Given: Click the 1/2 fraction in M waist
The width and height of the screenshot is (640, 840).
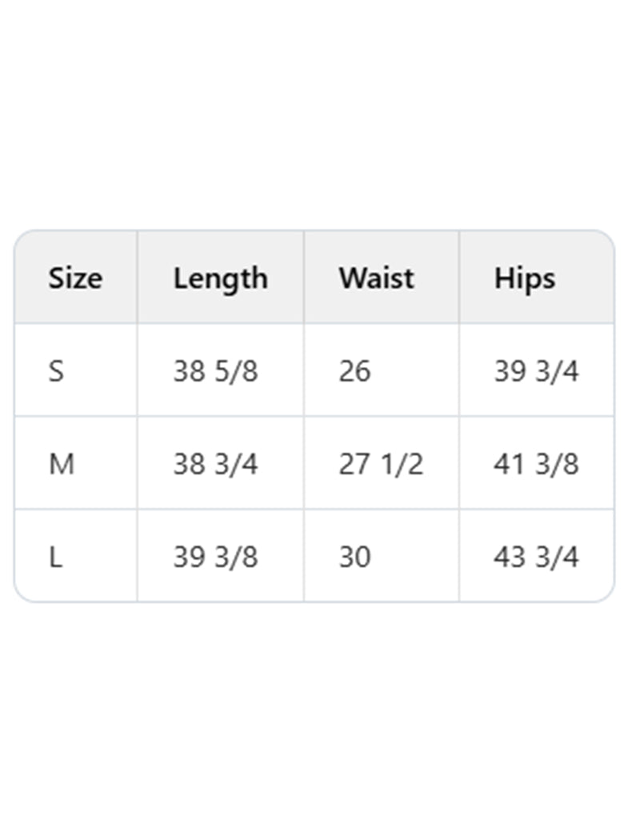Looking at the screenshot, I should [402, 464].
